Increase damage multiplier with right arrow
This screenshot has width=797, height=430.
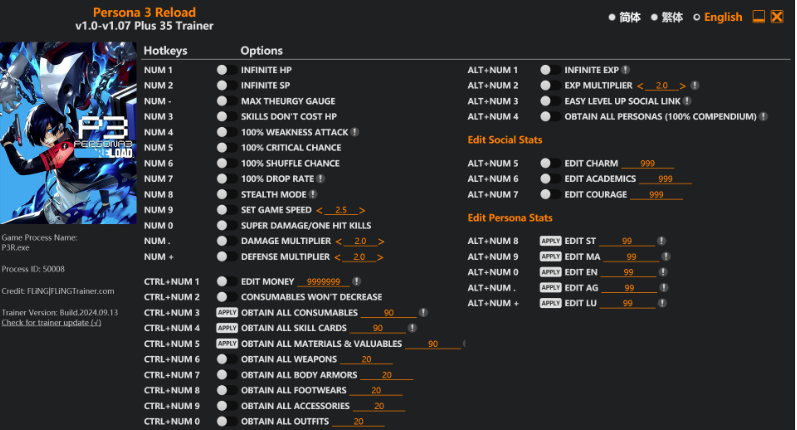[x=381, y=241]
